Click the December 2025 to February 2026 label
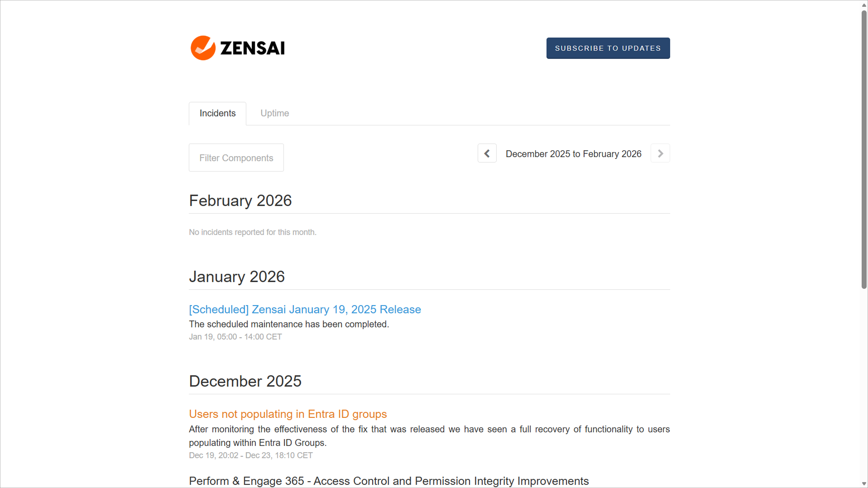The width and height of the screenshot is (868, 488). point(573,154)
